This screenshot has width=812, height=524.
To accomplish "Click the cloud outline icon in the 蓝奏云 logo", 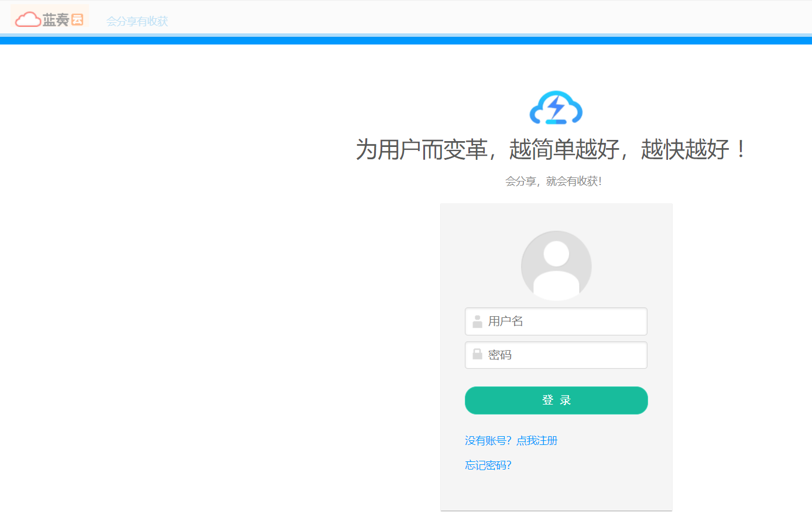I will click(x=28, y=20).
